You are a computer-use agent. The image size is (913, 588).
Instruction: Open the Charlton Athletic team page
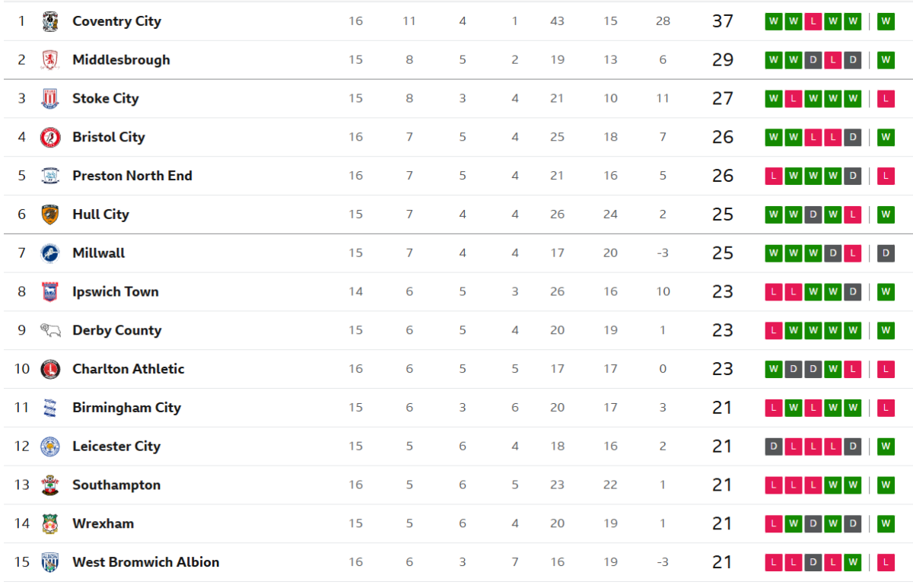128,369
